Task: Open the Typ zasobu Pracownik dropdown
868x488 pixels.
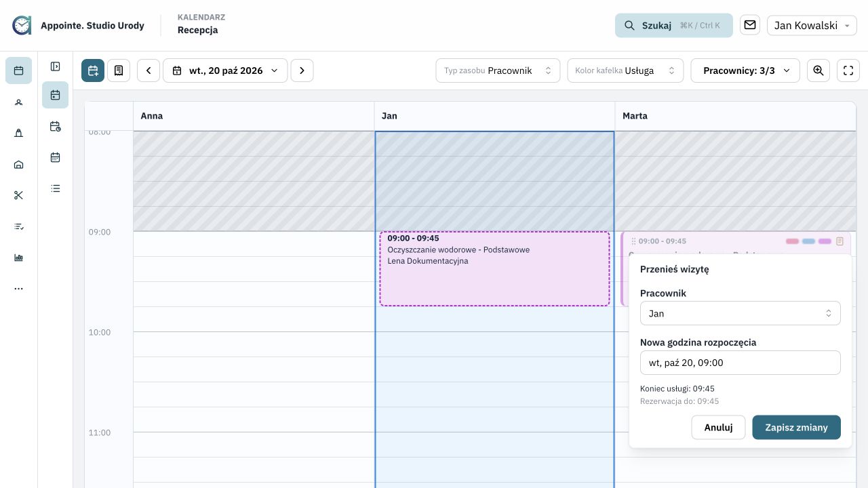Action: pos(498,70)
